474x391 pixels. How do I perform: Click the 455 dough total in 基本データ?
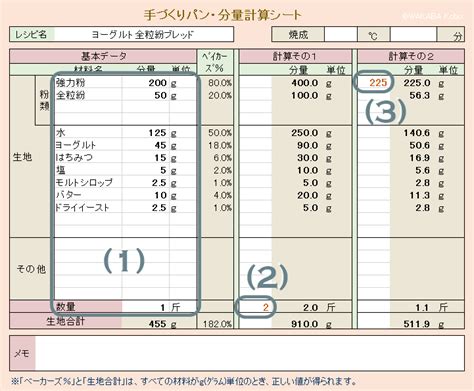tap(158, 323)
